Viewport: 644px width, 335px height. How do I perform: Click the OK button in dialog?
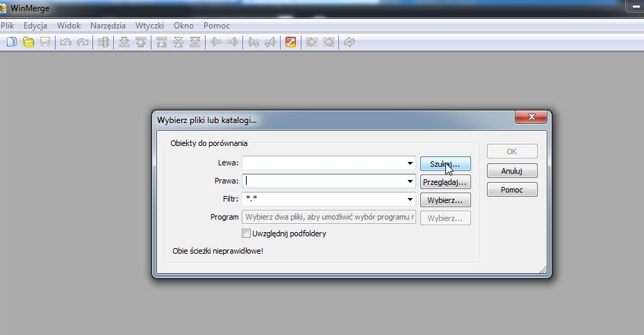512,152
